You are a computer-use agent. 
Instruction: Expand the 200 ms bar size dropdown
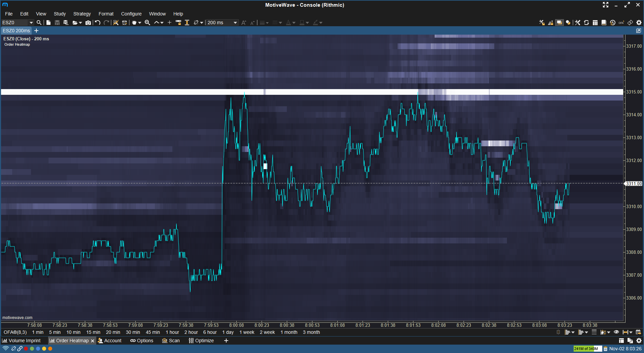tap(235, 23)
